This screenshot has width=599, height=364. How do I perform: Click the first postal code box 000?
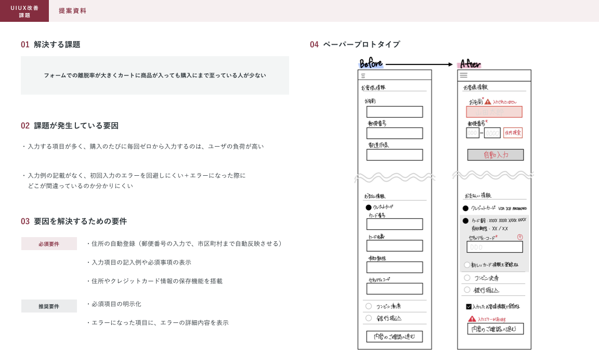473,133
